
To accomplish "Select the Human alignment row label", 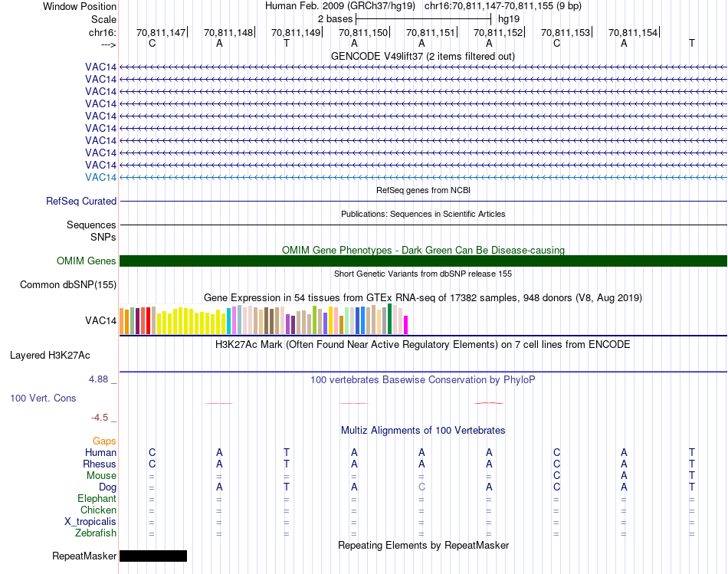I will coord(100,452).
